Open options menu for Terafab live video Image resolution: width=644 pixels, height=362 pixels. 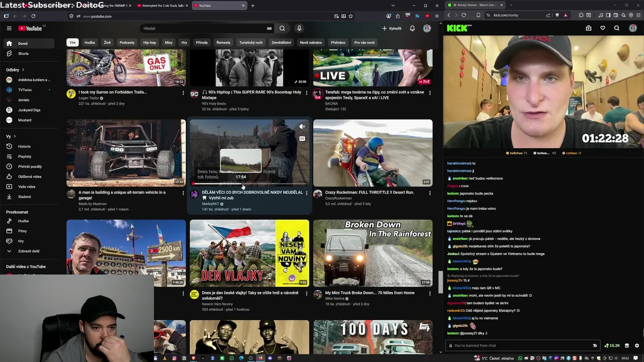[430, 93]
